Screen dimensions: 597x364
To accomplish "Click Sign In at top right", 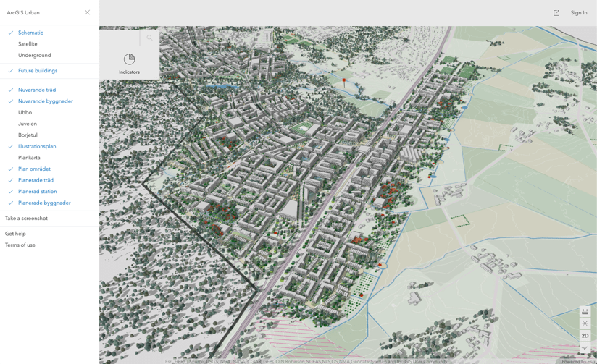I will coord(579,12).
